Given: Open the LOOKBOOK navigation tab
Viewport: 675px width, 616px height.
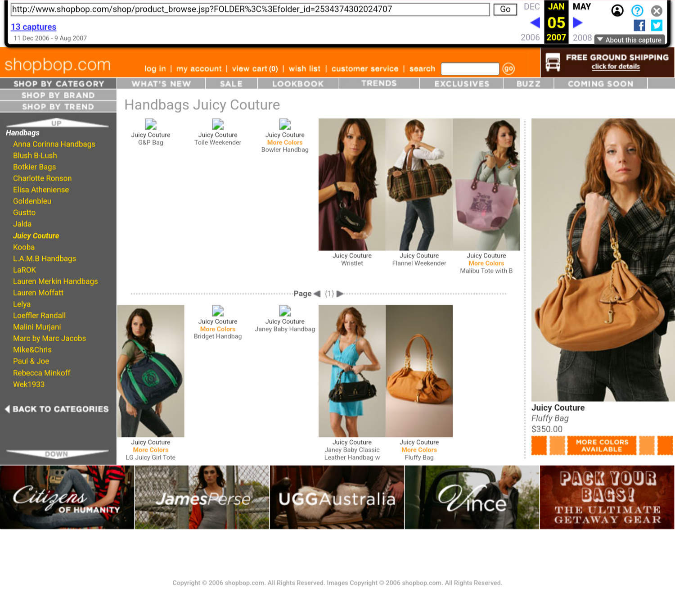Looking at the screenshot, I should point(298,84).
